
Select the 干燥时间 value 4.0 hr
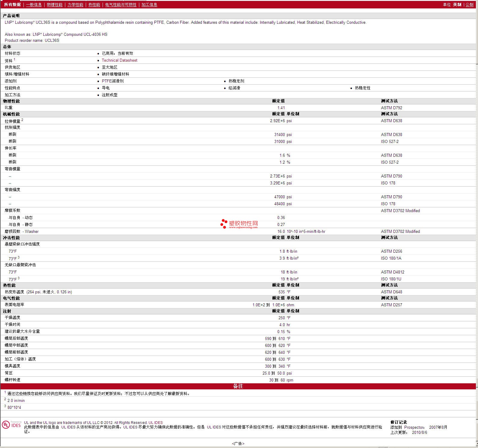[x=285, y=325]
